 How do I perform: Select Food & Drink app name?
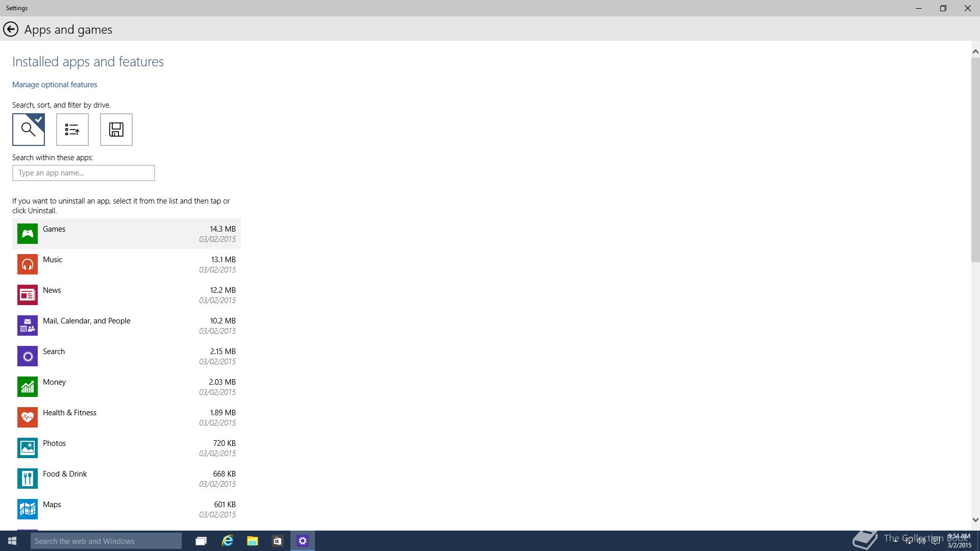[x=65, y=474]
